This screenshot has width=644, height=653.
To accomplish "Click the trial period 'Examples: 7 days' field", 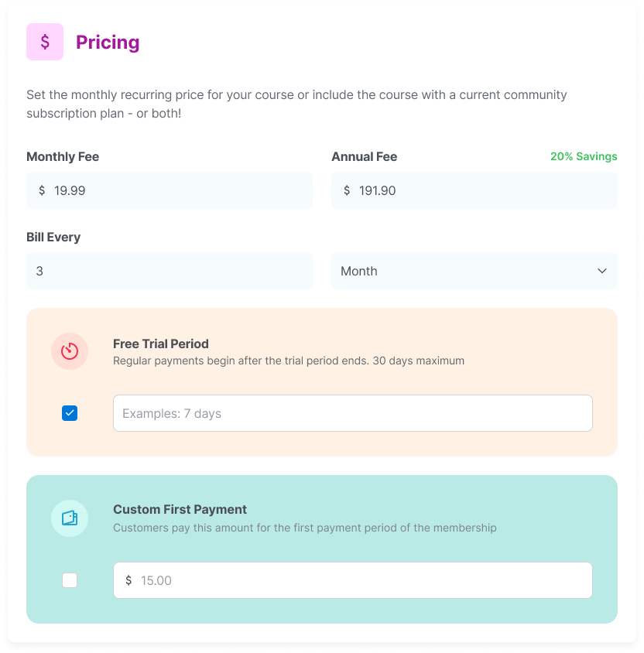I will [x=353, y=413].
